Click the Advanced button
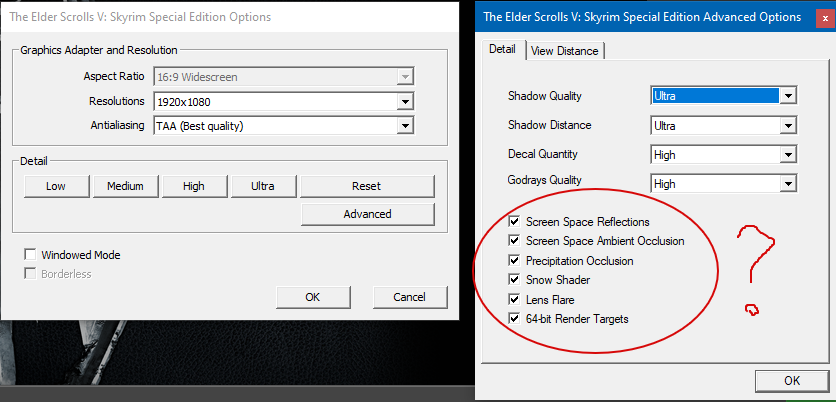The image size is (836, 402). pos(367,214)
